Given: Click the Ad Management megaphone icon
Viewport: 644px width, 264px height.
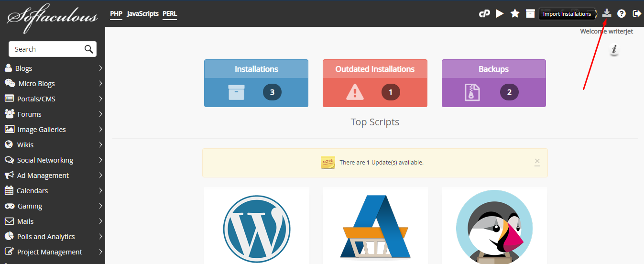Looking at the screenshot, I should [9, 175].
